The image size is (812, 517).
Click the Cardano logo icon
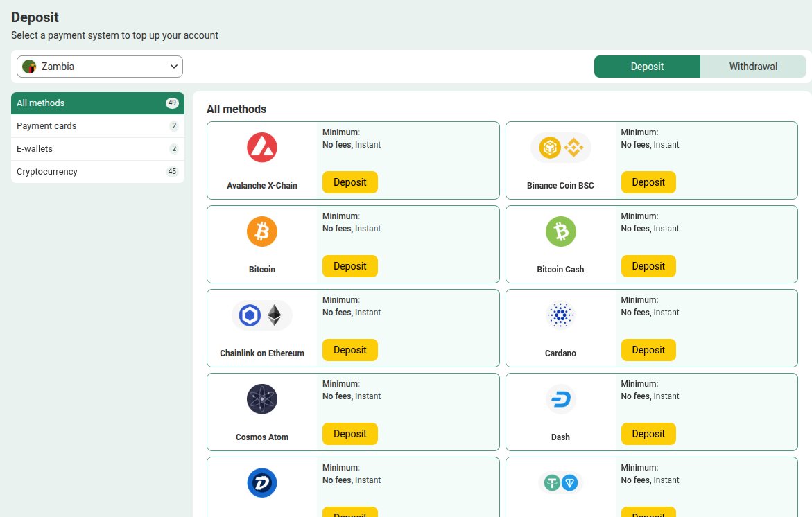[561, 315]
